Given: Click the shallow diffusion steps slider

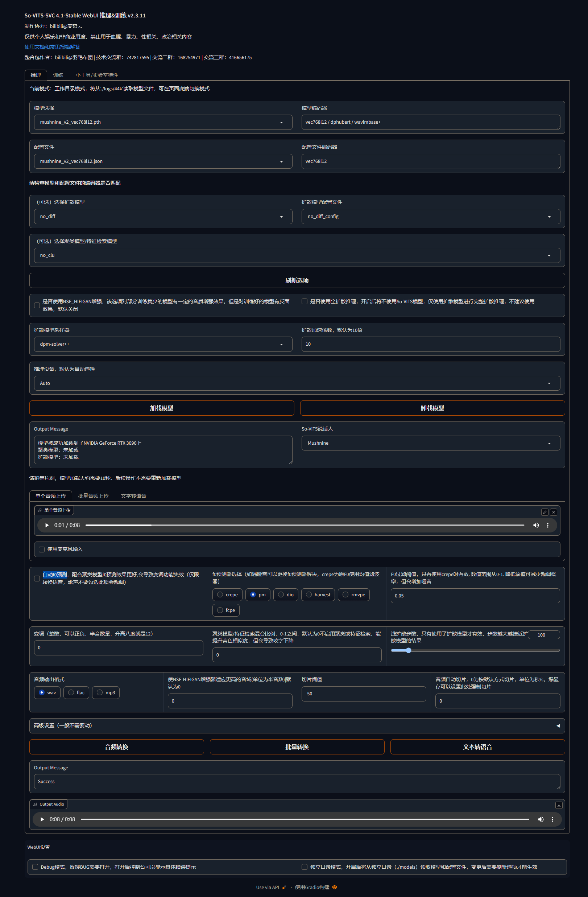Looking at the screenshot, I should pos(475,650).
